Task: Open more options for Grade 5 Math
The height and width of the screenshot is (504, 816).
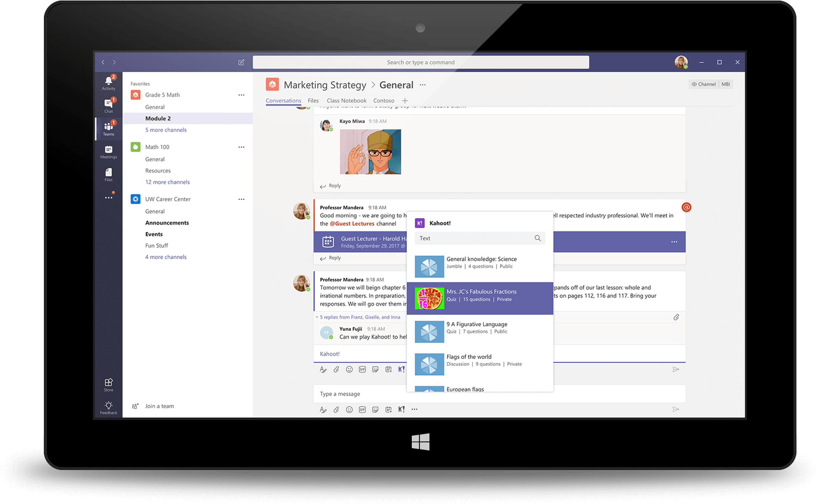Action: point(241,95)
